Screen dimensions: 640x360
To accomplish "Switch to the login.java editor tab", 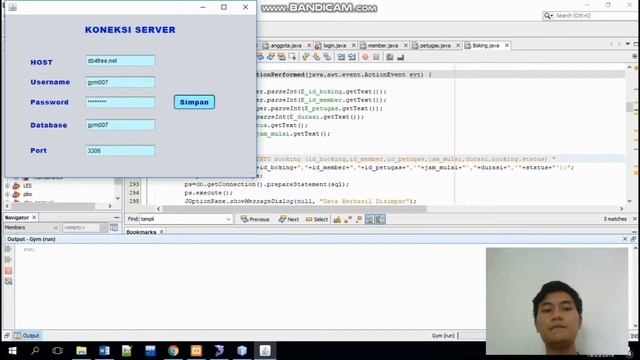I will 335,45.
